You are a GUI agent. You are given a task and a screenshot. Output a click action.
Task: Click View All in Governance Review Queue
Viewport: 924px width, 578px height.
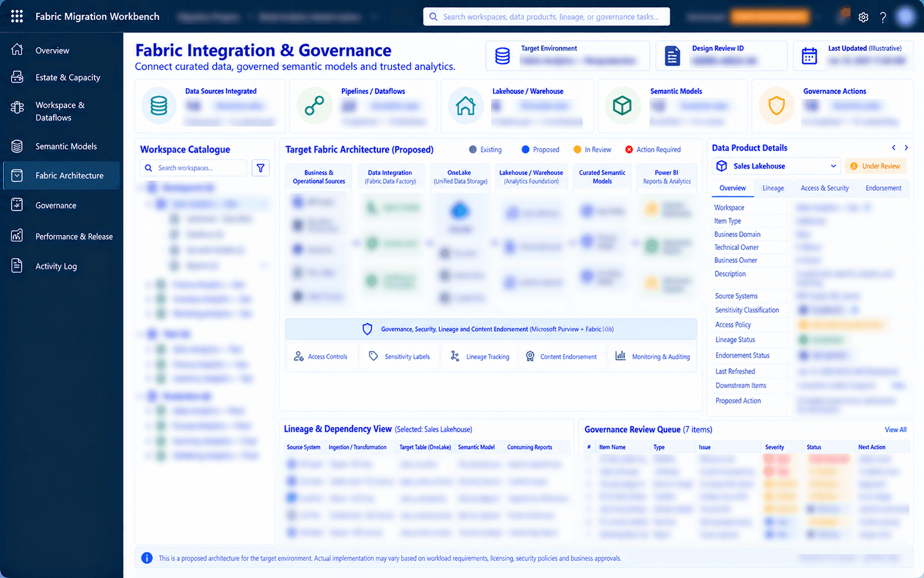point(895,430)
